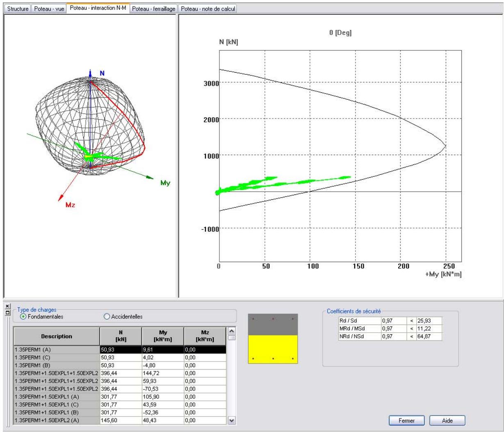Screen dimensions: 504x432
Task: Click the N [kN] column header
Action: pyautogui.click(x=121, y=336)
